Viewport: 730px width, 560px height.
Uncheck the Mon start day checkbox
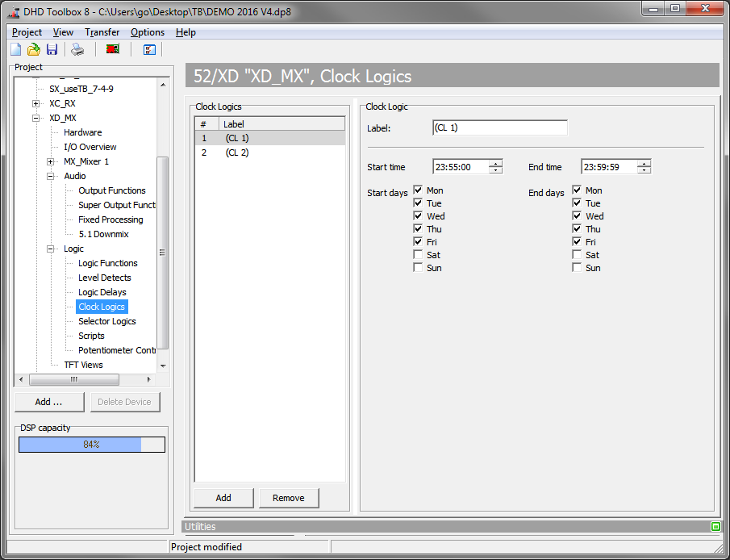(418, 190)
